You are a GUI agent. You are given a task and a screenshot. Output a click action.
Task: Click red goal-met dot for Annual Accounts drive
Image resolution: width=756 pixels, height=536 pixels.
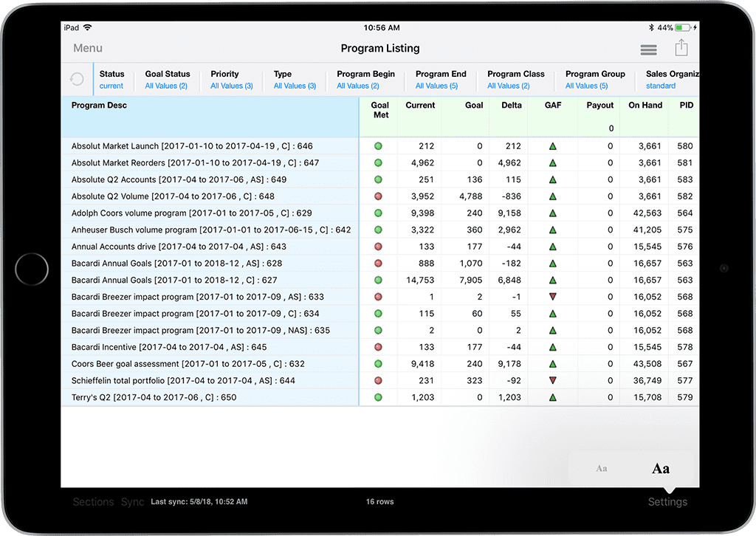click(x=379, y=247)
